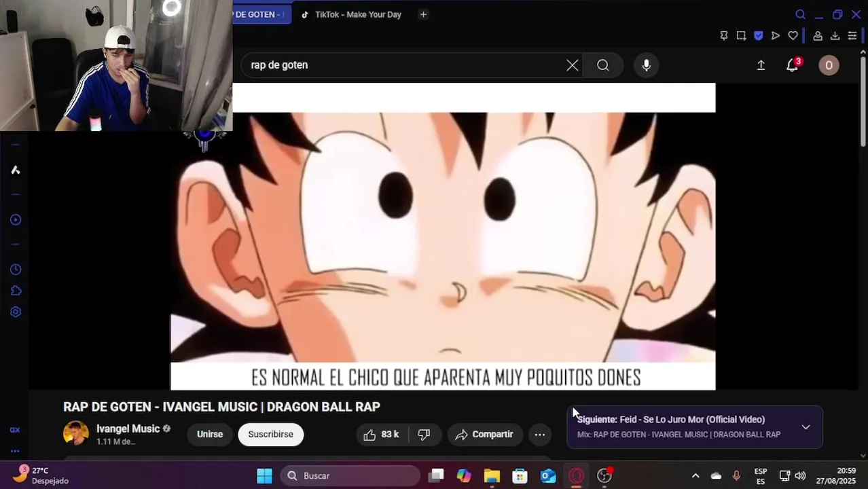Toggle the Opera ad blocker shield
The image size is (868, 489).
pos(759,36)
